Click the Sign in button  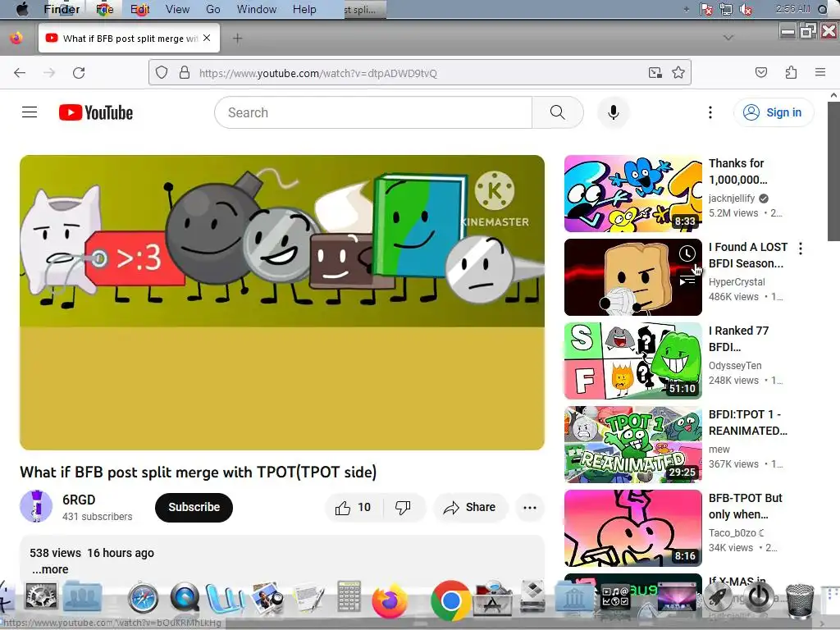click(774, 112)
